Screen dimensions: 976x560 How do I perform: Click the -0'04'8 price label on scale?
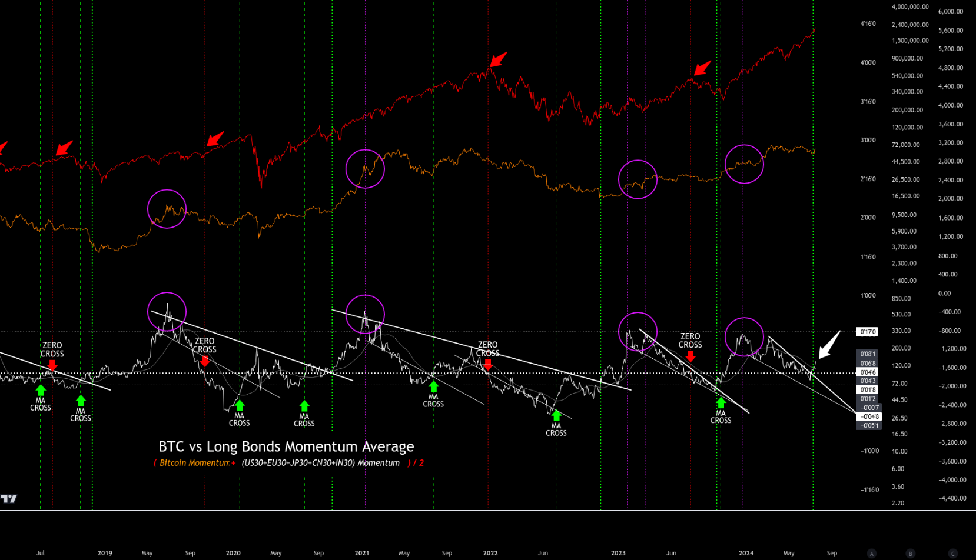tap(869, 416)
